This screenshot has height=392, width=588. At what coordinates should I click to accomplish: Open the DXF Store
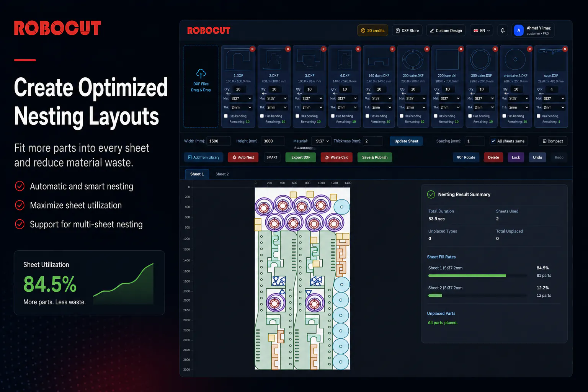407,31
